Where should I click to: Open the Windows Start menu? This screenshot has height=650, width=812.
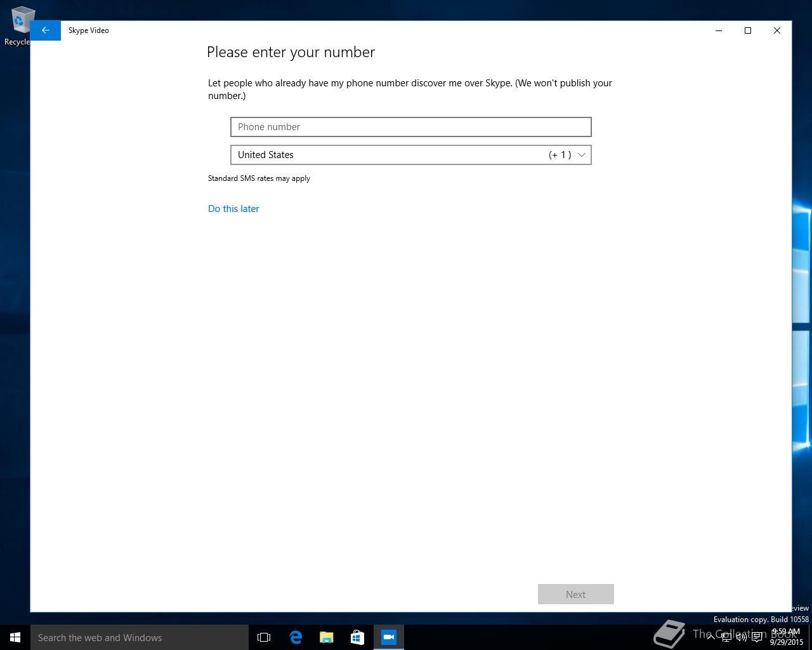pyautogui.click(x=15, y=637)
